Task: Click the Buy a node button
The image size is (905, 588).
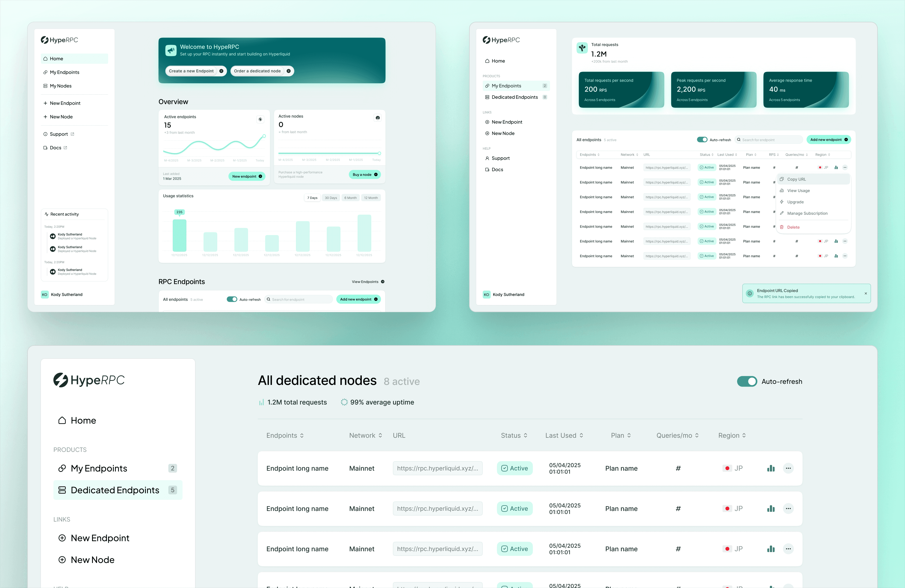Action: tap(365, 175)
